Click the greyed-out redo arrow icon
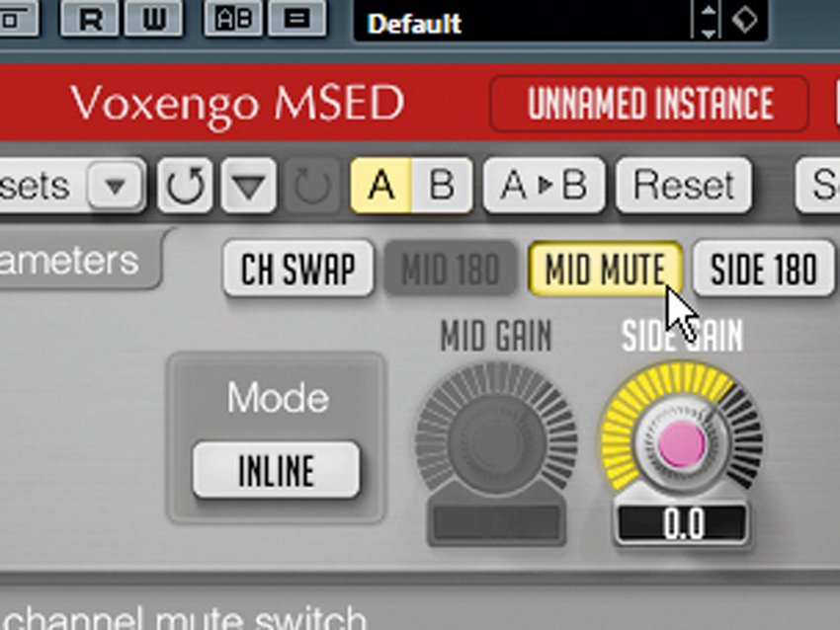This screenshot has height=630, width=840. [312, 186]
